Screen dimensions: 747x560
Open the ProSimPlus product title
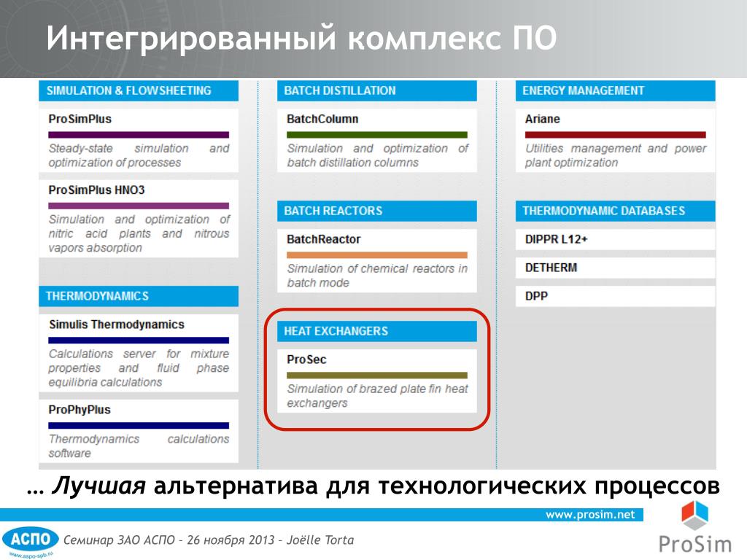80,119
